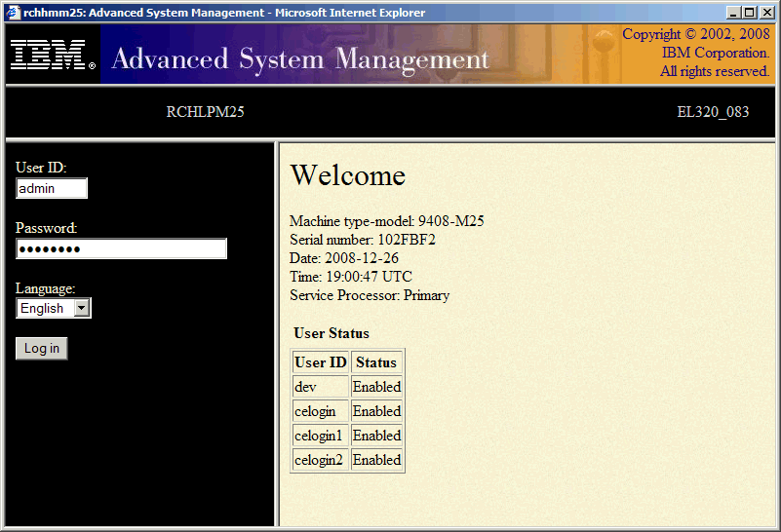This screenshot has width=781, height=532.
Task: Click the Service Processor: Primary line
Action: [x=370, y=295]
